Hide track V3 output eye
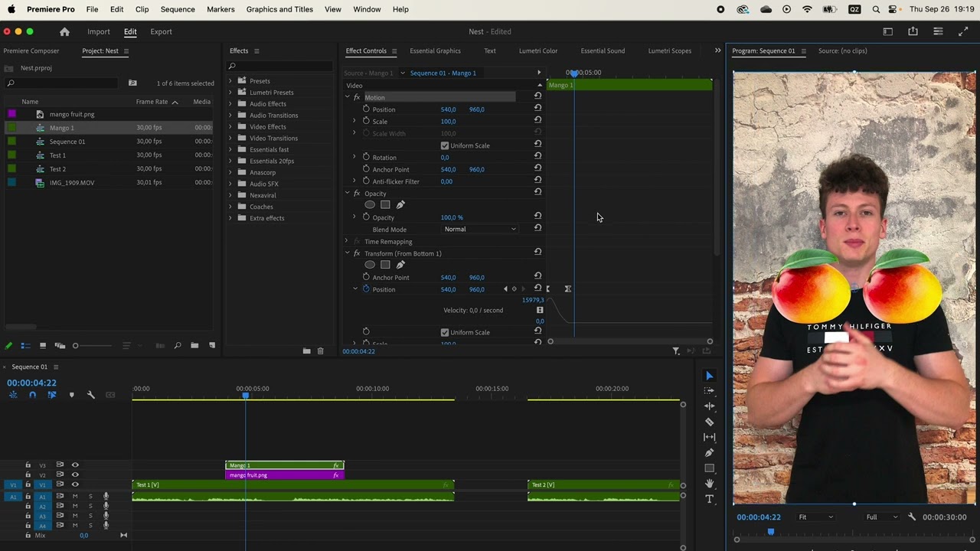Image resolution: width=980 pixels, height=551 pixels. point(75,465)
